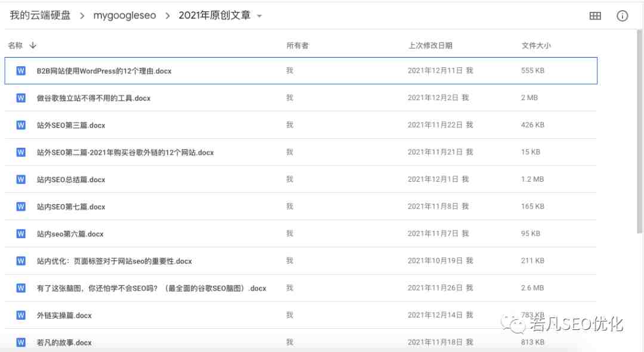The image size is (644, 352).
Task: Go to mygoogleseo breadcrumb folder
Action: click(125, 15)
